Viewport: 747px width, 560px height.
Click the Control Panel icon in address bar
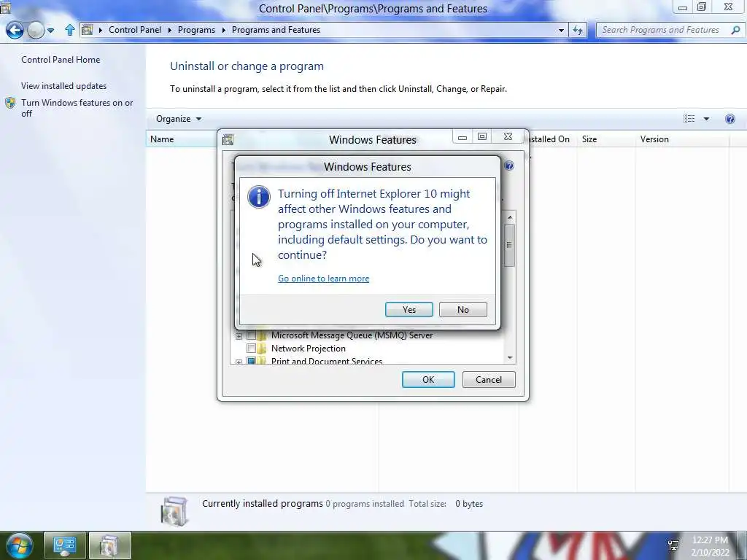[x=87, y=29]
